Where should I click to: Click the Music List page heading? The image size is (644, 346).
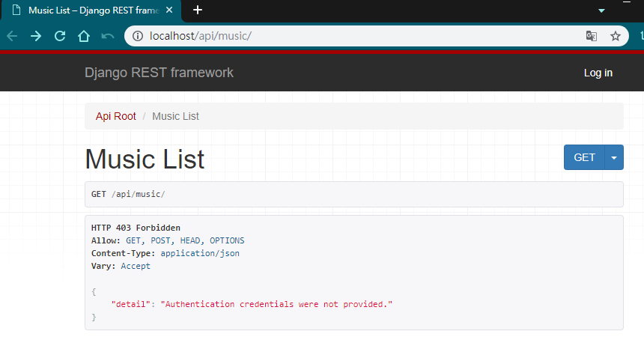pyautogui.click(x=145, y=159)
